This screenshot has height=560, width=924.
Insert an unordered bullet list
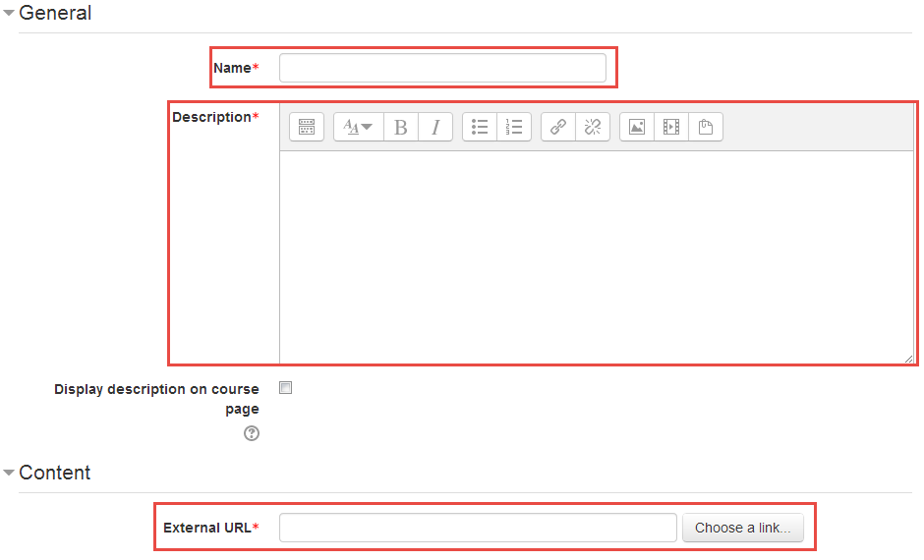click(x=480, y=127)
